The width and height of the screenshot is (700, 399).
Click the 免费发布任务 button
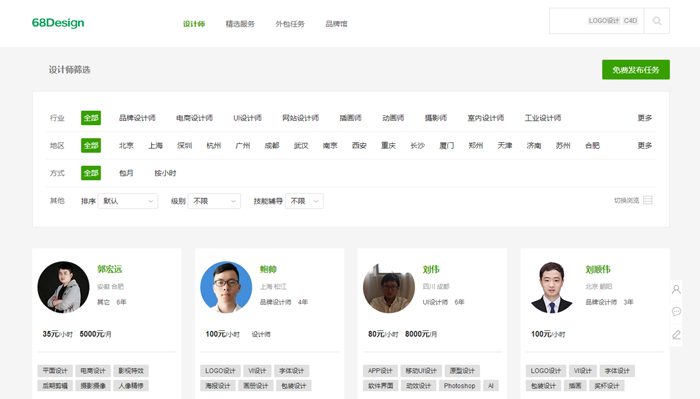(x=636, y=70)
